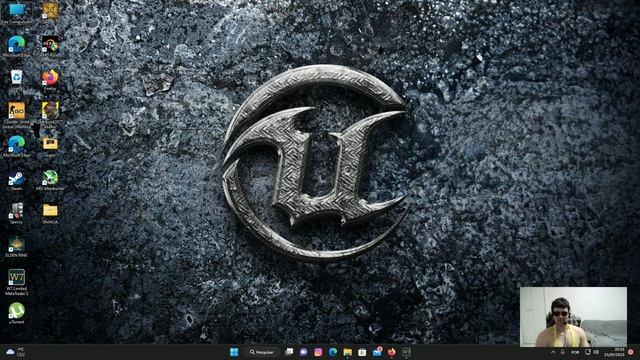640x360 pixels.
Task: Open File Explorer from the taskbar
Action: tap(347, 352)
